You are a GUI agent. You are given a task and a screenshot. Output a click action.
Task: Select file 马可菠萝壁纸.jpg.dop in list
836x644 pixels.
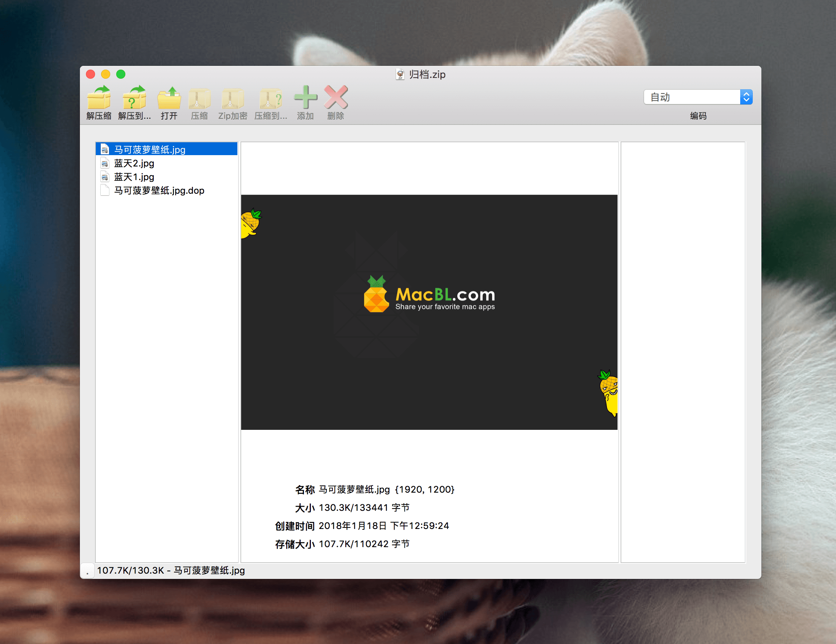click(x=167, y=190)
